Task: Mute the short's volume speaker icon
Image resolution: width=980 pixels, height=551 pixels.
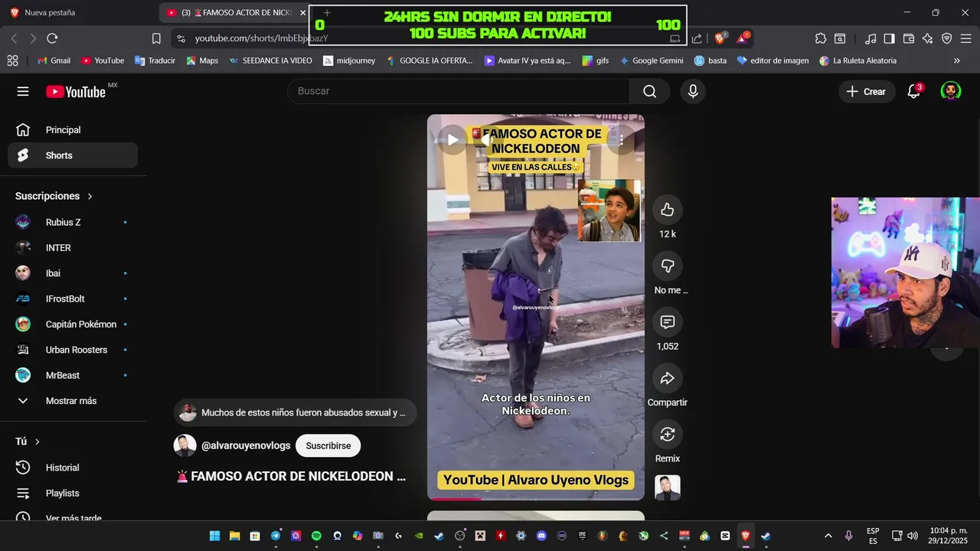Action: (x=487, y=140)
